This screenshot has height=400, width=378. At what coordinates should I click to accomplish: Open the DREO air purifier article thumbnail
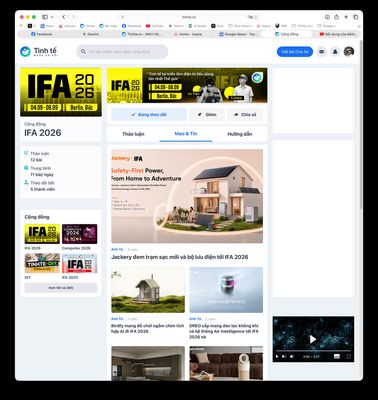[226, 290]
